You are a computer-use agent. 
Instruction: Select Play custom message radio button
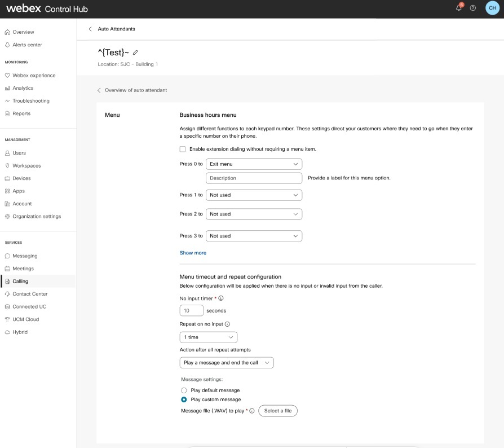pos(184,399)
